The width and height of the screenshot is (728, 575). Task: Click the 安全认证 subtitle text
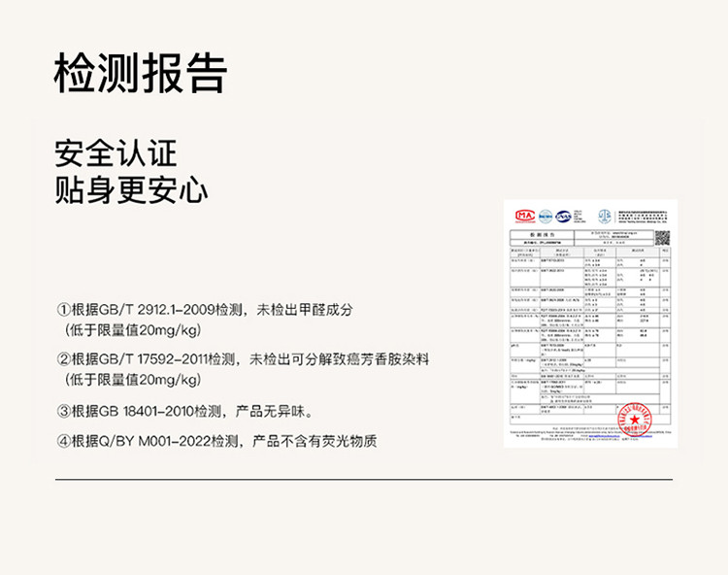point(116,153)
